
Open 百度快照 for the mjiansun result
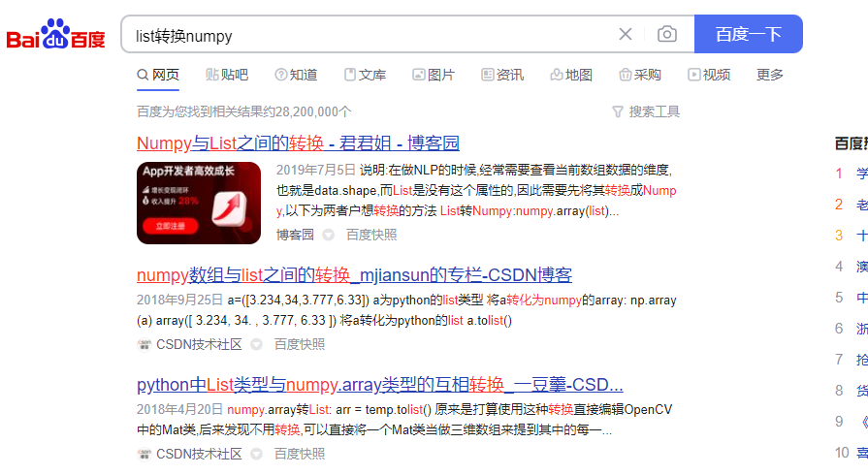300,344
